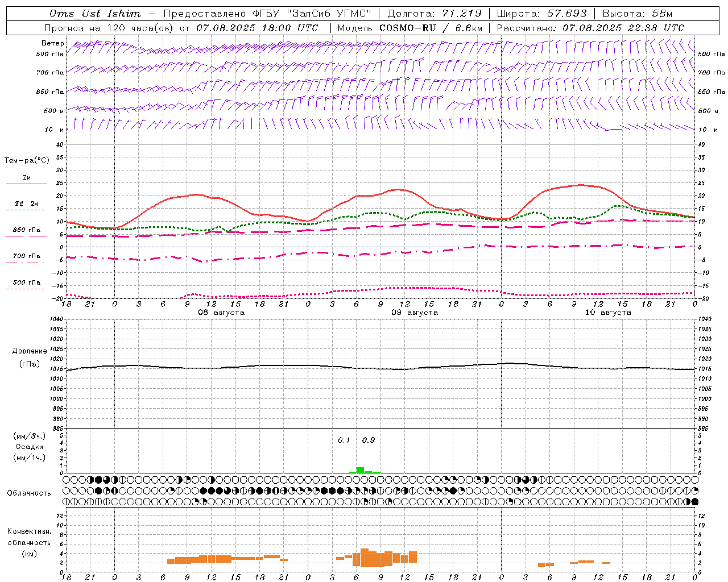Select the 500 гПа temperature legend entry
The height and width of the screenshot is (582, 728).
tap(27, 282)
